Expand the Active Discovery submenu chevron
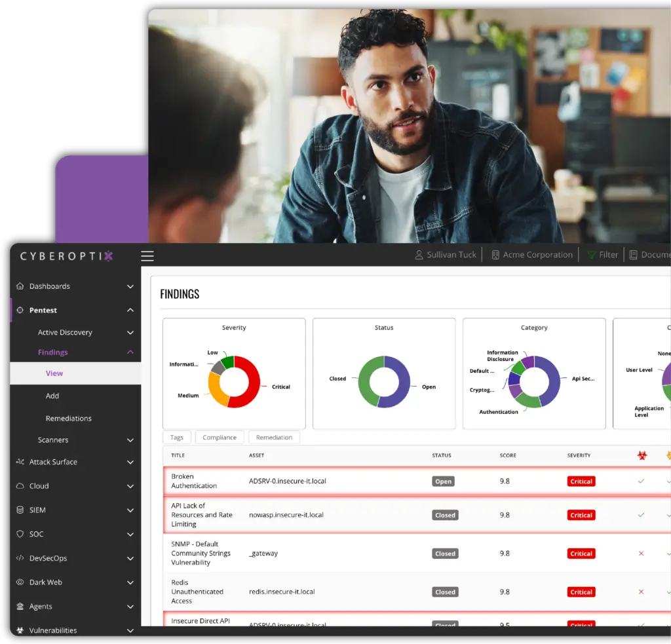671x644 pixels. (x=130, y=333)
